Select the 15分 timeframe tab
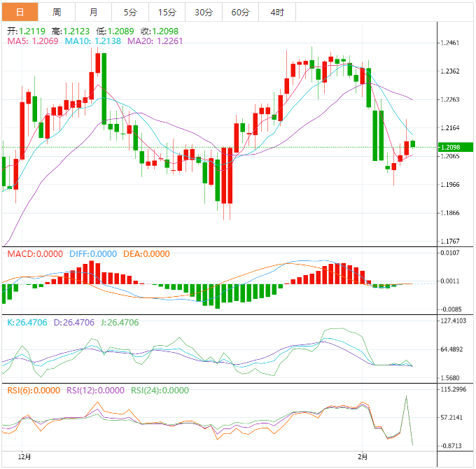This screenshot has width=476, height=469. pos(167,13)
